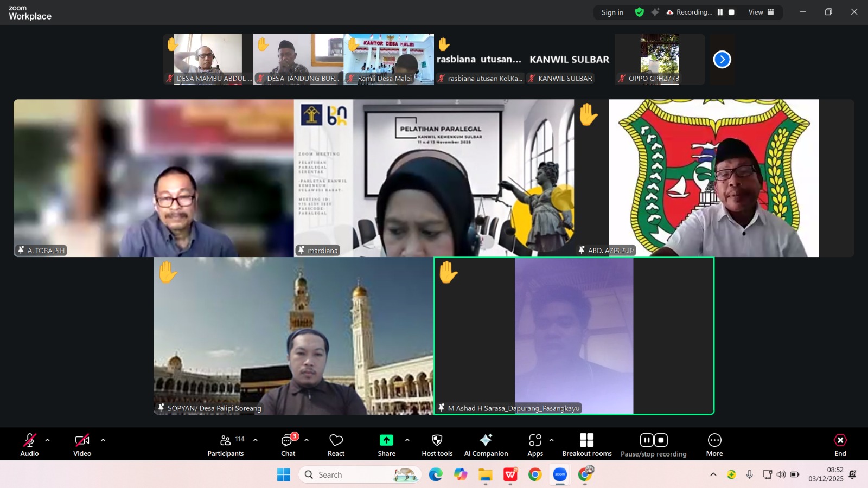868x488 pixels.
Task: Open the React emoji menu
Action: pos(336,445)
